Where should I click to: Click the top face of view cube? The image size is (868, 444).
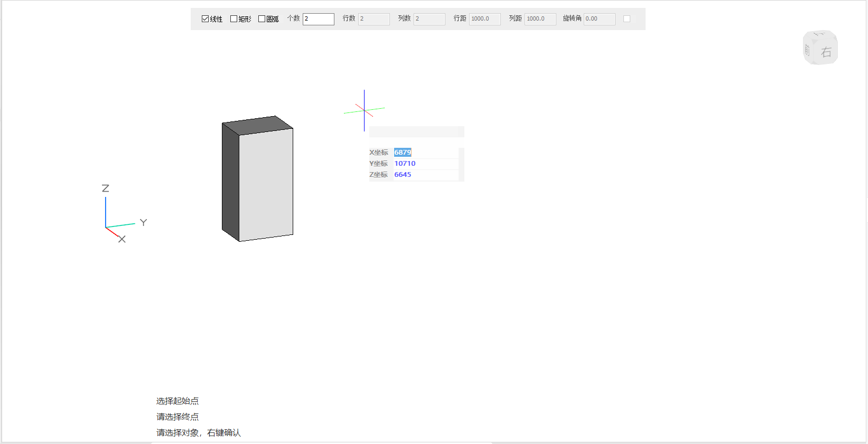[x=819, y=34]
